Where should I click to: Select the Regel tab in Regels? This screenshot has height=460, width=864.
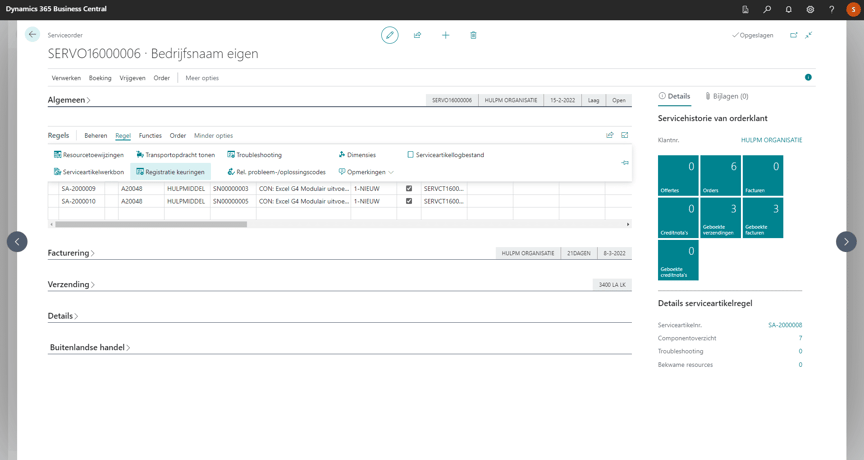point(123,136)
